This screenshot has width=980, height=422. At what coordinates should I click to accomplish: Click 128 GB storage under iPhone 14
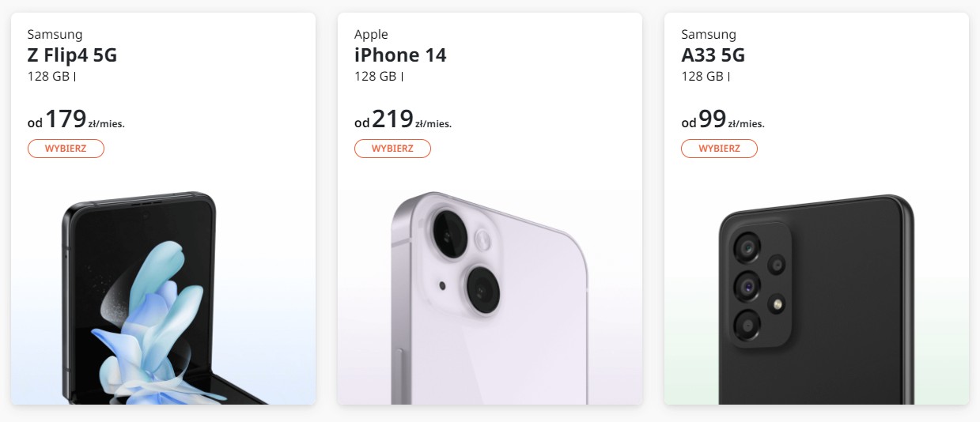coord(376,77)
